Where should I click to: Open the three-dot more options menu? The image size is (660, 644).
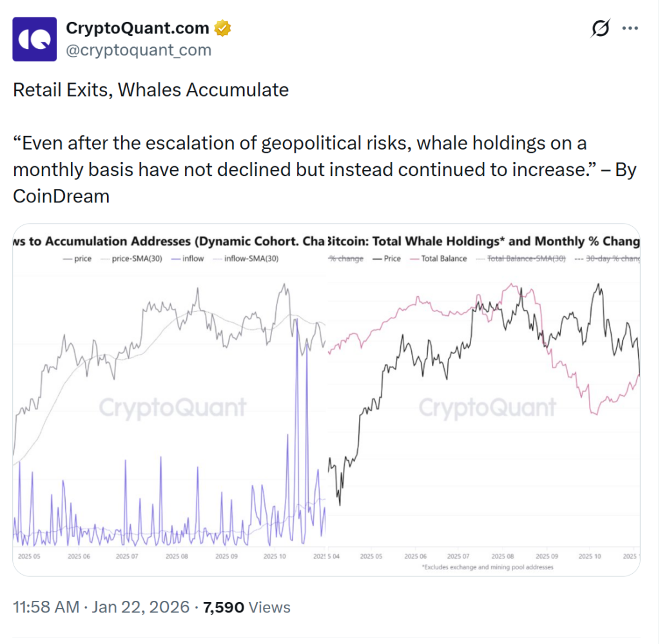pyautogui.click(x=630, y=29)
